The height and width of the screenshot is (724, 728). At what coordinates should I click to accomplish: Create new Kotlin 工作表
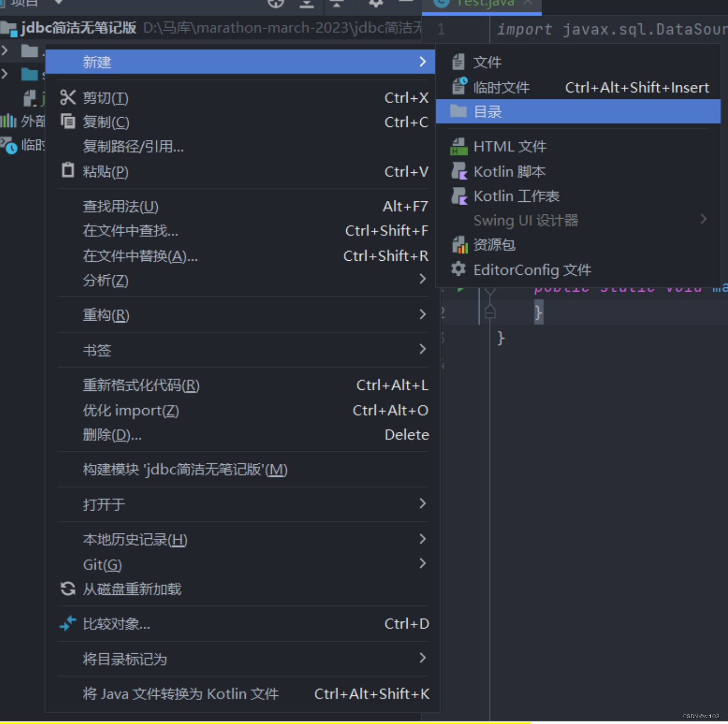pyautogui.click(x=578, y=196)
